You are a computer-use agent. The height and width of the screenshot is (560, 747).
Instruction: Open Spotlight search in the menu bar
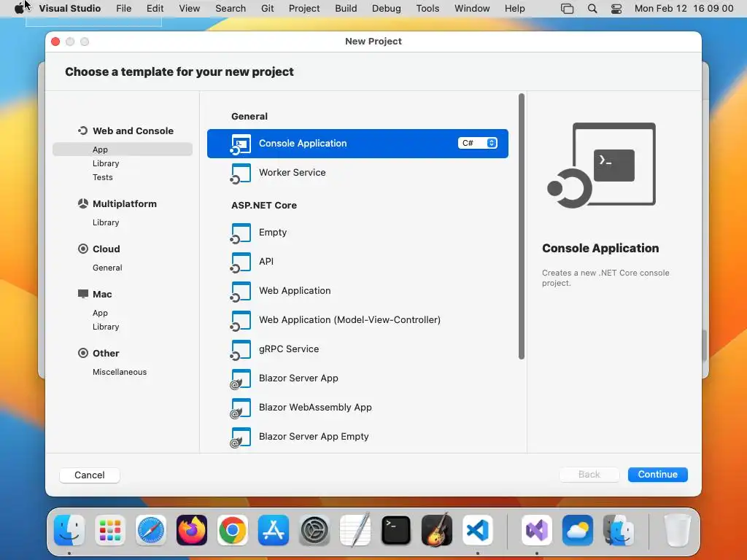tap(592, 9)
